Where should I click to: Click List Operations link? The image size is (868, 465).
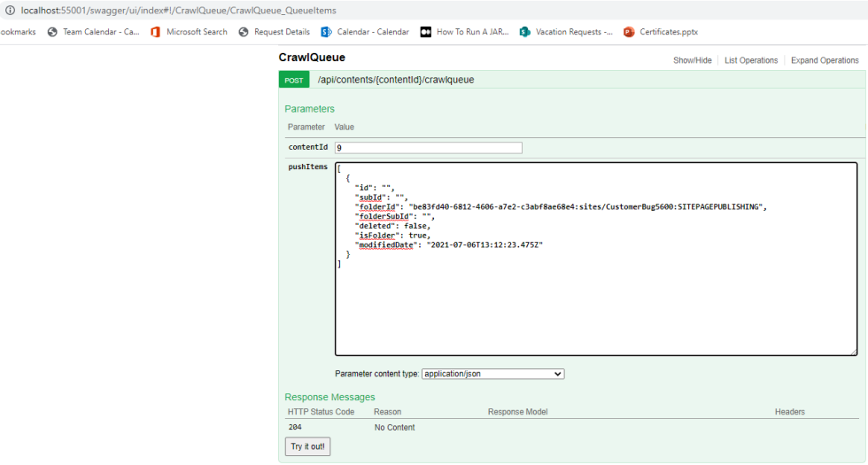tap(751, 60)
